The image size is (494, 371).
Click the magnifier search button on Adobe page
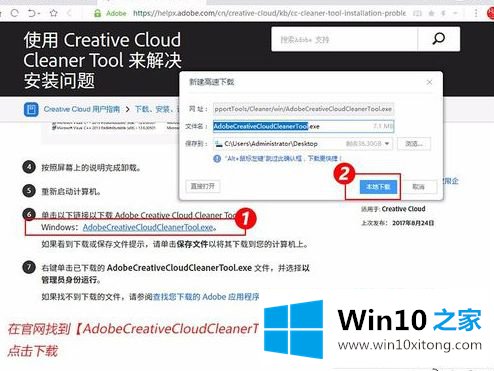(439, 39)
